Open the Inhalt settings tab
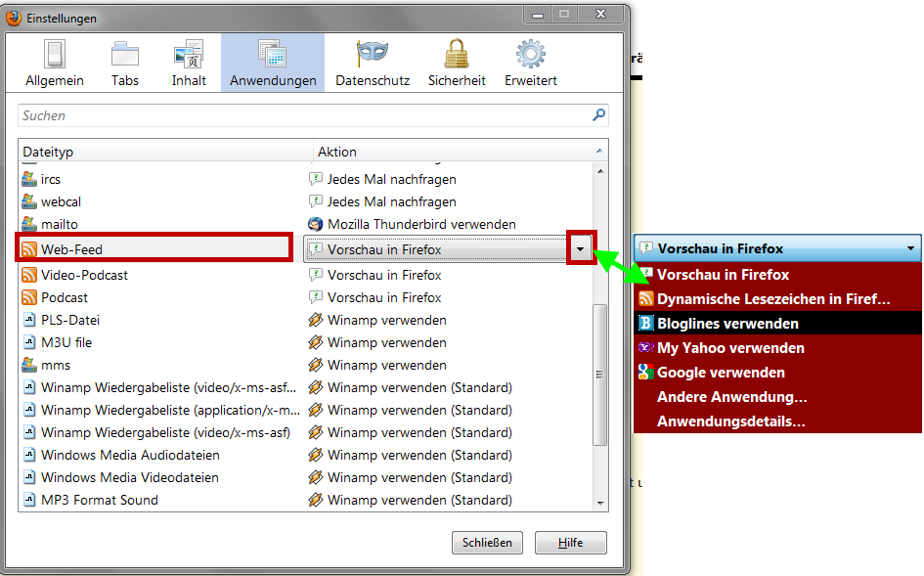The width and height of the screenshot is (924, 576). click(189, 64)
